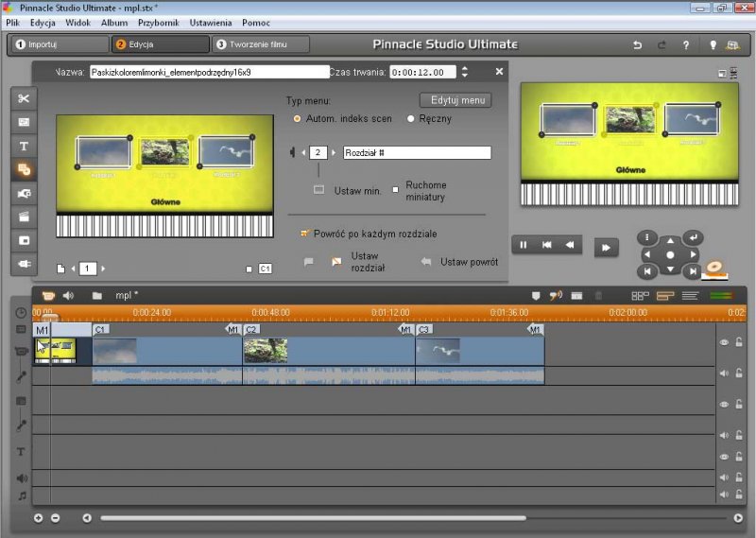756x538 pixels.
Task: Open the 'Przybornik' menu
Action: (x=159, y=22)
